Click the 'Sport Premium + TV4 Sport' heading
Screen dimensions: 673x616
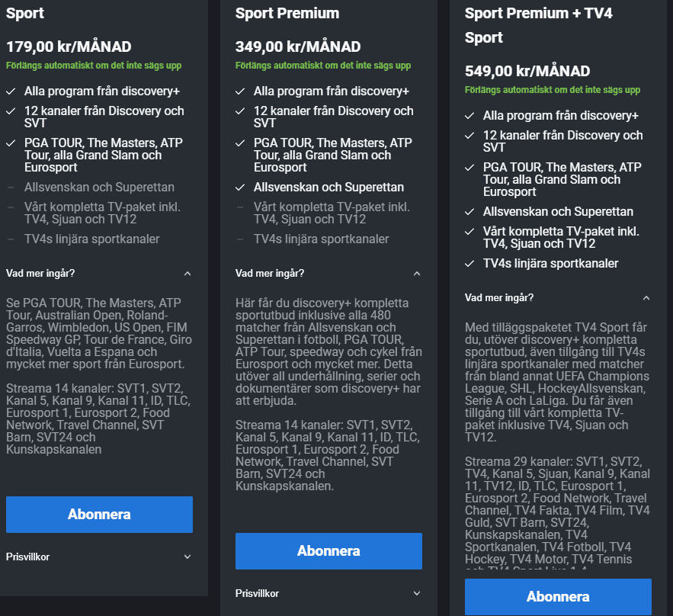[538, 24]
